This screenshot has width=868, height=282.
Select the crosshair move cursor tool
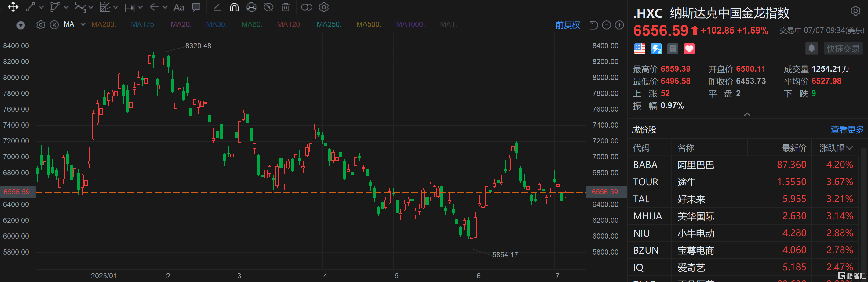coord(13,7)
